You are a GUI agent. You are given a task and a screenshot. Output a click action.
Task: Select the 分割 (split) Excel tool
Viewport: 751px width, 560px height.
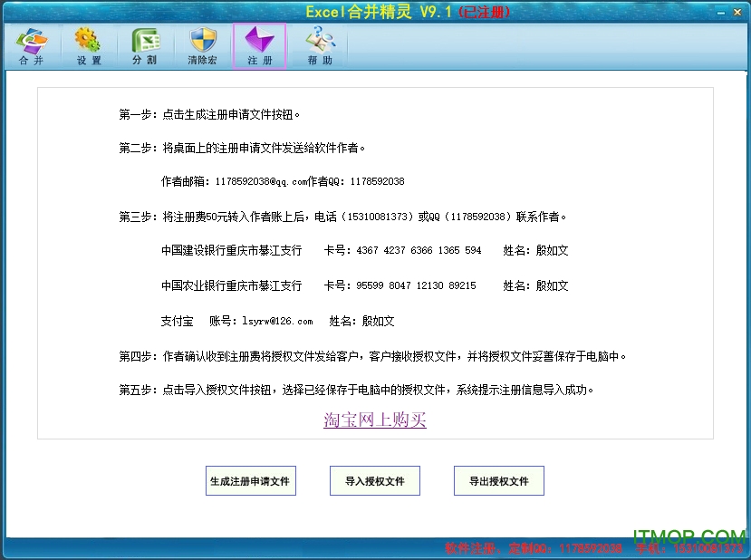(145, 46)
